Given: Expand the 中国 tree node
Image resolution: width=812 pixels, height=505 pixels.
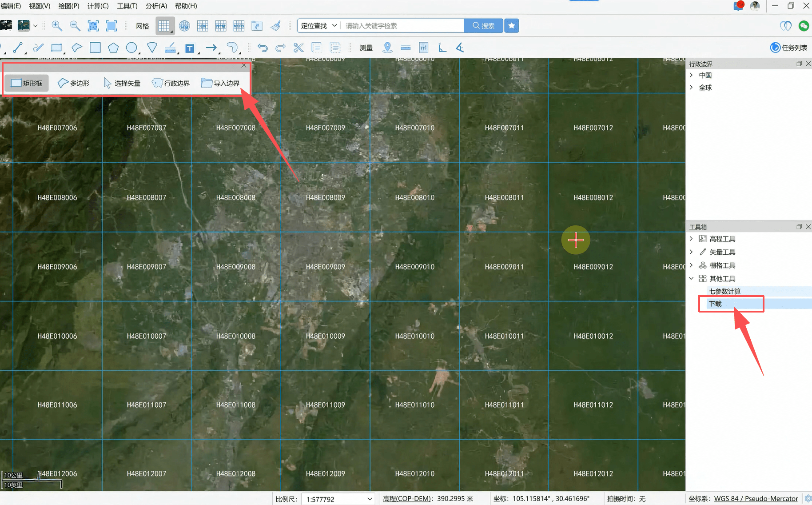Looking at the screenshot, I should pyautogui.click(x=691, y=75).
